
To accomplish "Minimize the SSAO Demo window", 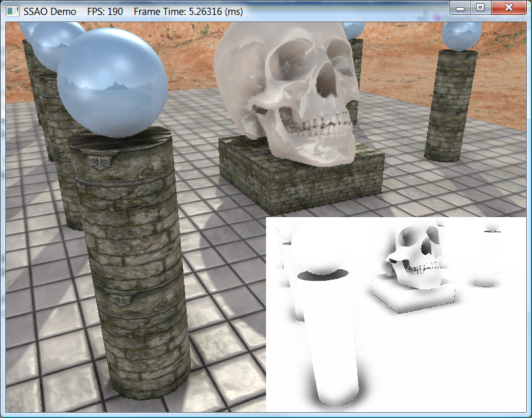I will 461,8.
